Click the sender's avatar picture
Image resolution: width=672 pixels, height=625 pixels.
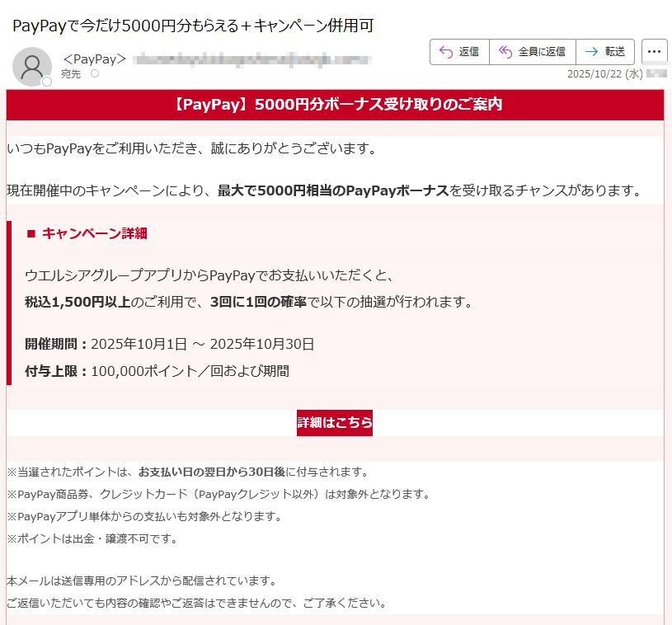click(33, 66)
